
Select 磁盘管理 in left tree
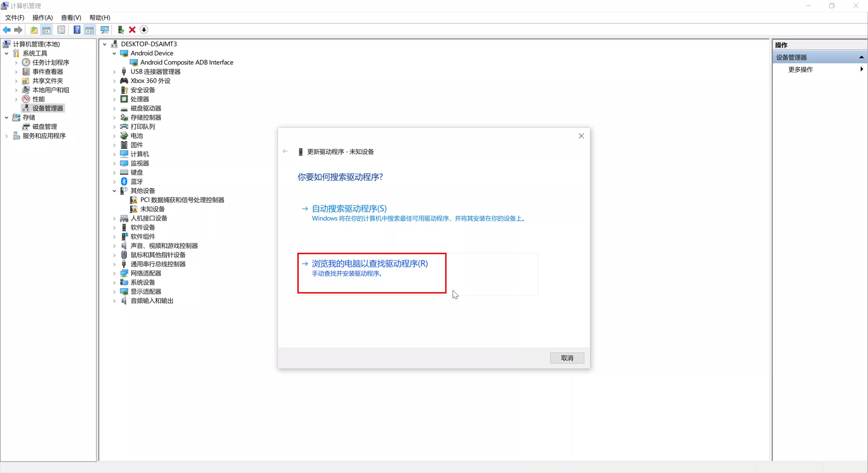[x=44, y=127]
